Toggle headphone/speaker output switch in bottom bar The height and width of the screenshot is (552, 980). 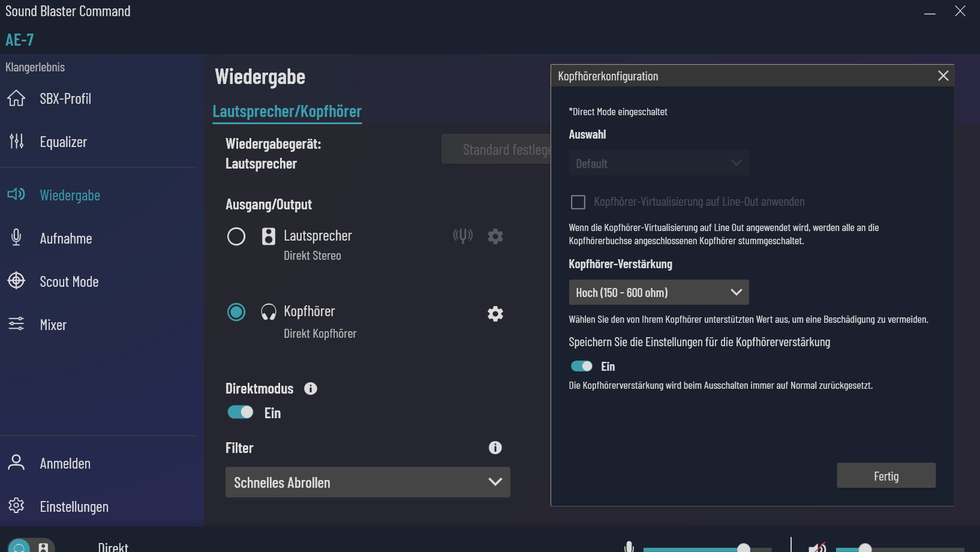tap(31, 545)
